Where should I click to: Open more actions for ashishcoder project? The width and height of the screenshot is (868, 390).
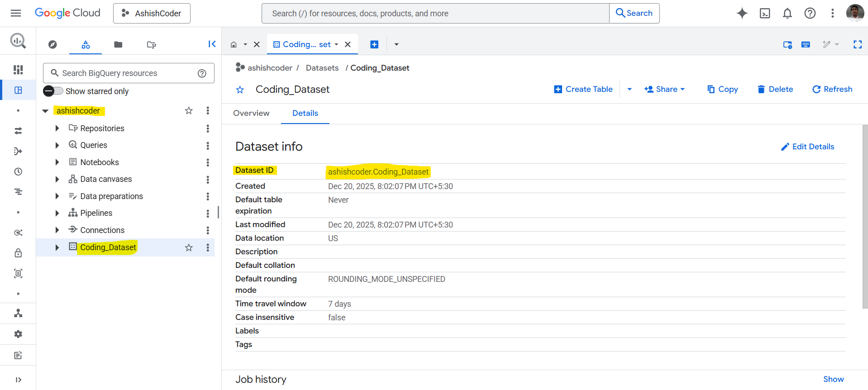pyautogui.click(x=208, y=110)
